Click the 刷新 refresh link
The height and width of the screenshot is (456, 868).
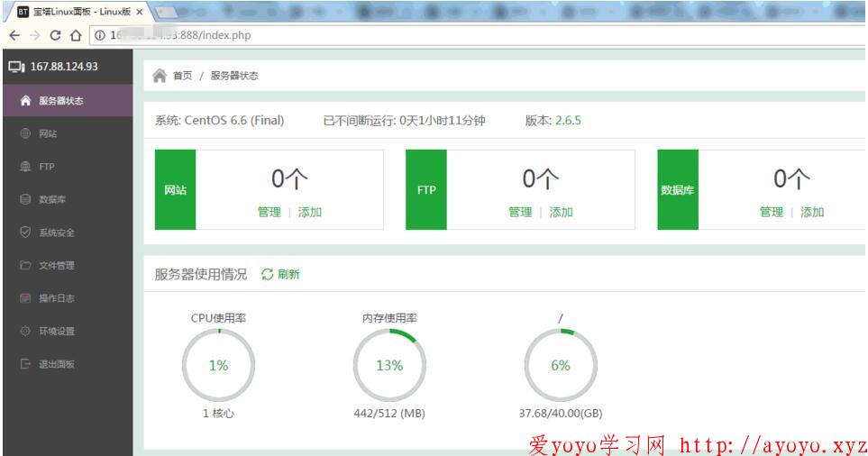coord(288,274)
